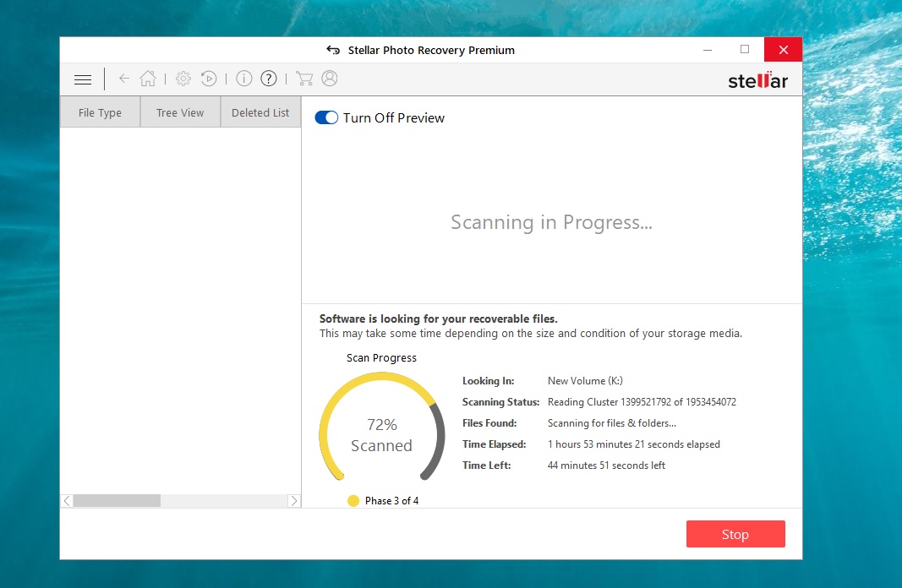Image resolution: width=902 pixels, height=588 pixels.
Task: Click the time elapsed value
Action: (633, 444)
